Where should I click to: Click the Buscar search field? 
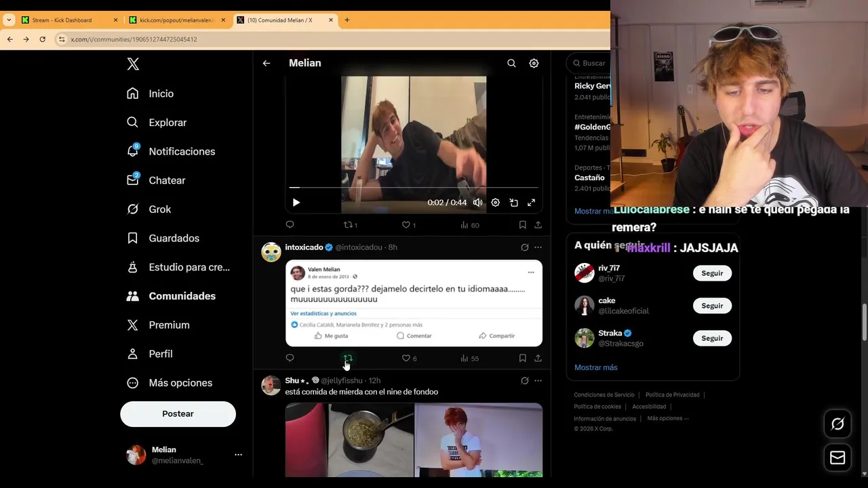coord(589,63)
